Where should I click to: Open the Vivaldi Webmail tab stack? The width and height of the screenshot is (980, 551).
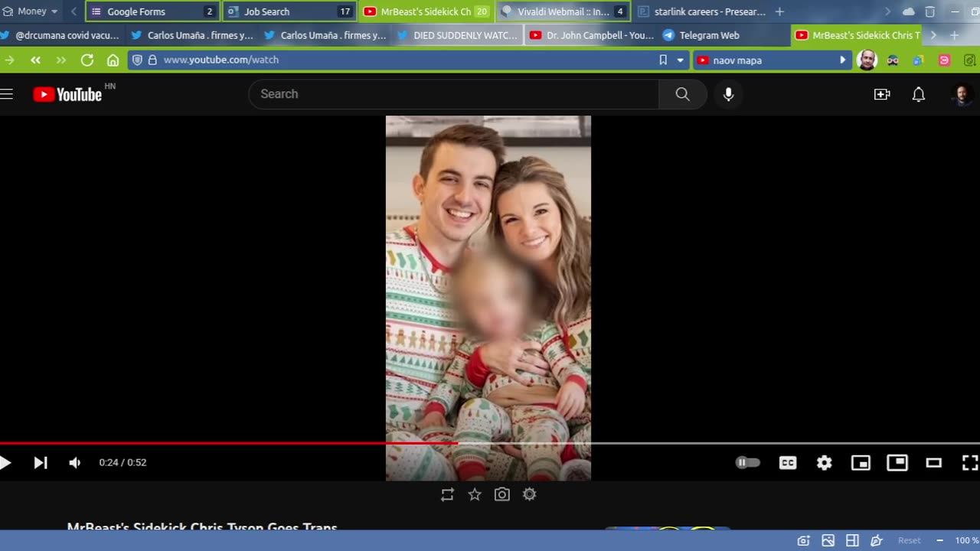[x=563, y=11]
